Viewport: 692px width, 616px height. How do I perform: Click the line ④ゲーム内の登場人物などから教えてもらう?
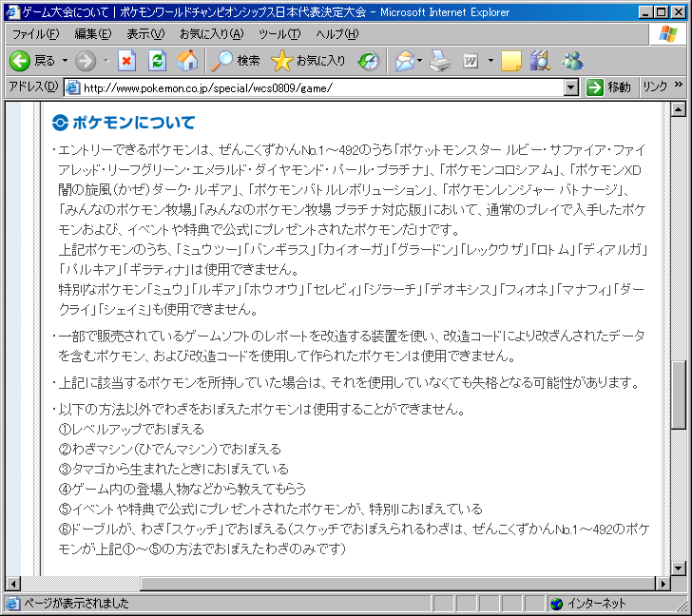coord(183,489)
